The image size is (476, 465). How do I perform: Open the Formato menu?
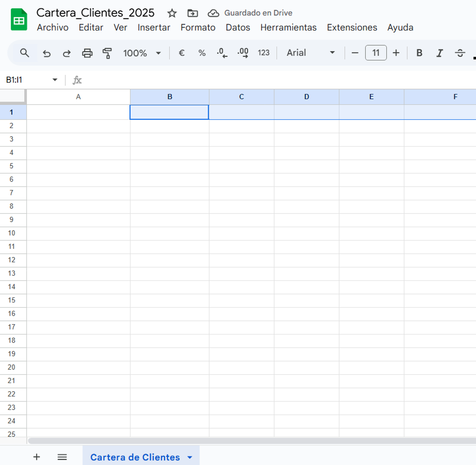point(198,27)
